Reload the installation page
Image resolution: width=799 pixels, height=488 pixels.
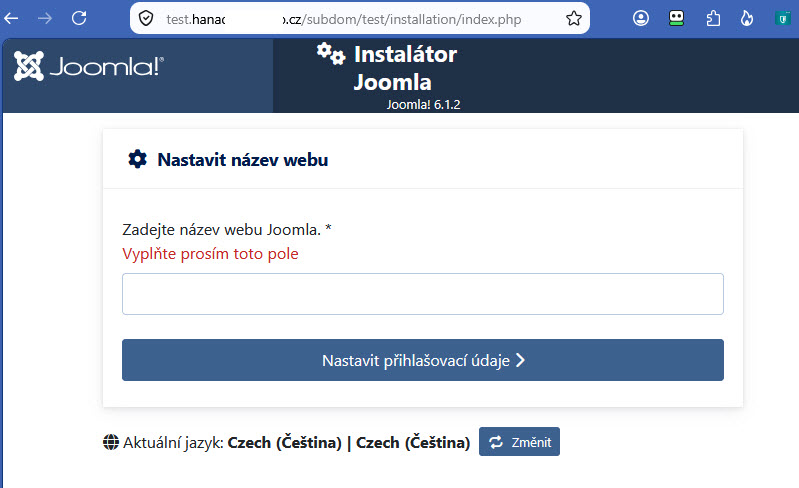(79, 19)
